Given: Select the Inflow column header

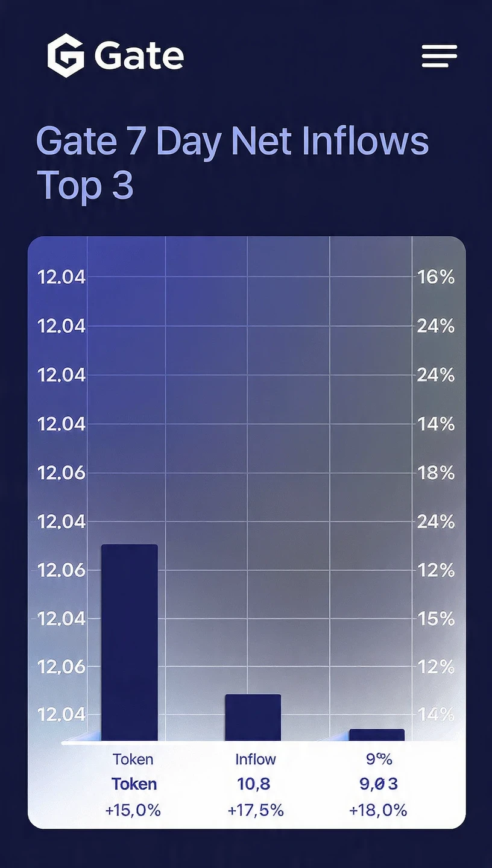Looking at the screenshot, I should (x=256, y=759).
